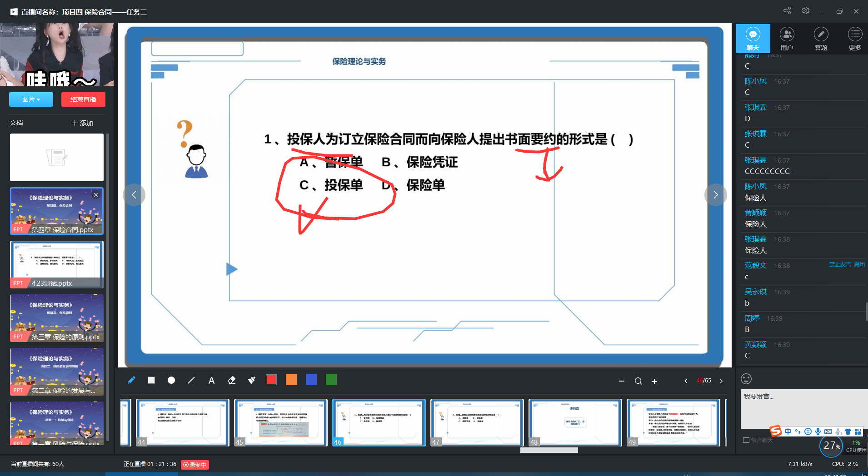Reset zoom with the magnifier icon

[x=639, y=381]
